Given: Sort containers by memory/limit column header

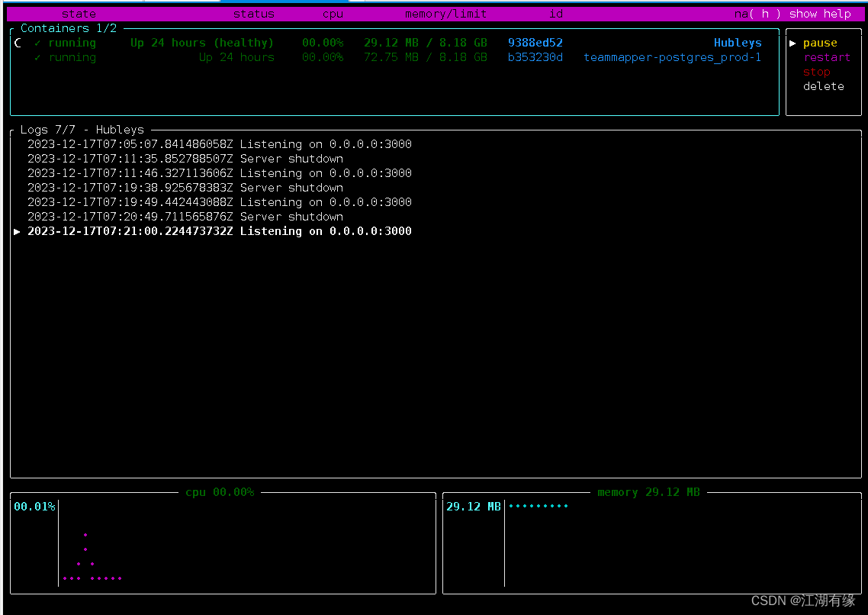Looking at the screenshot, I should (445, 14).
